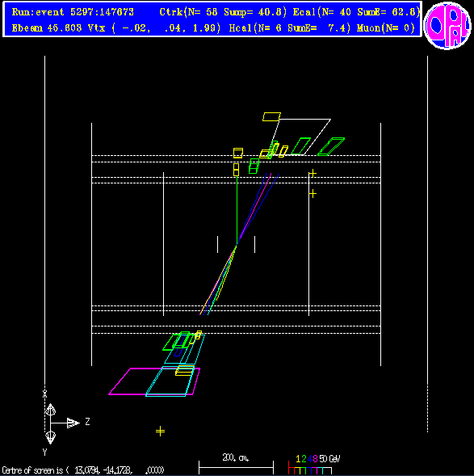This screenshot has width=474, height=476.
Task: Select the large magenta calorimeter block
Action: 154,381
